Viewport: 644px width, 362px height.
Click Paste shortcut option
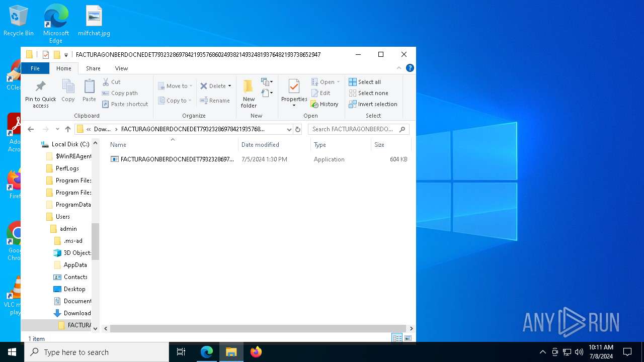click(x=125, y=104)
